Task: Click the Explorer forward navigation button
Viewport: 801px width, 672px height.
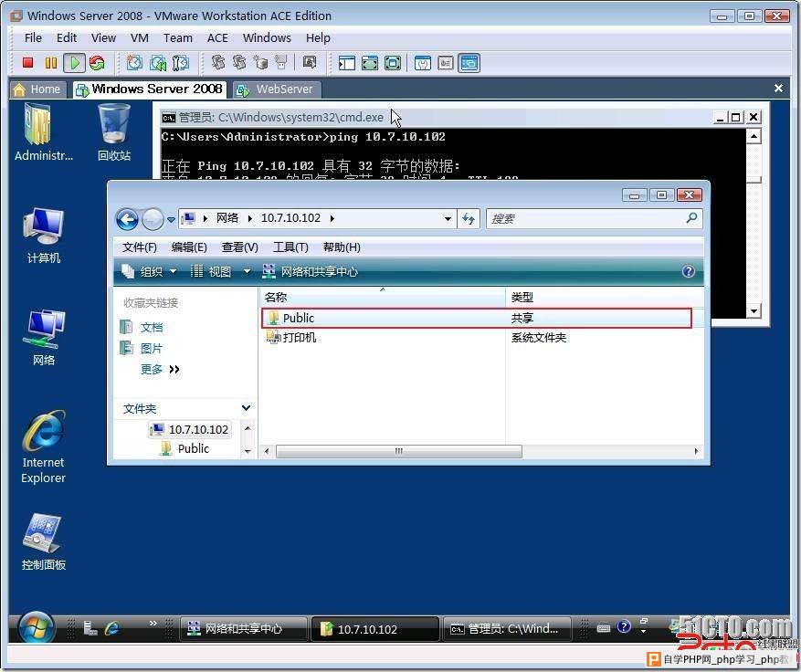Action: coord(153,219)
